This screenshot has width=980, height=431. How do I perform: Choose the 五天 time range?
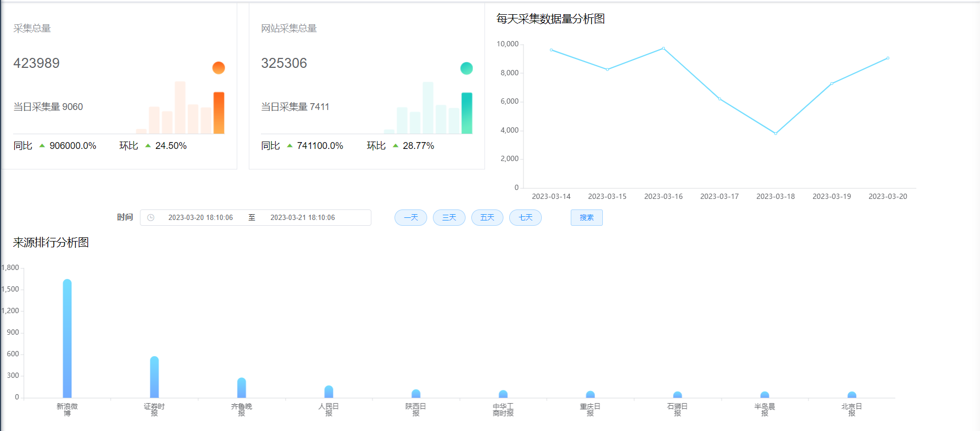(x=488, y=217)
